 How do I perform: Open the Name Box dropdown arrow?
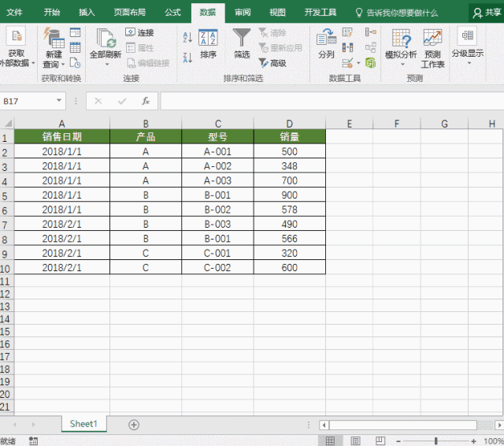60,101
